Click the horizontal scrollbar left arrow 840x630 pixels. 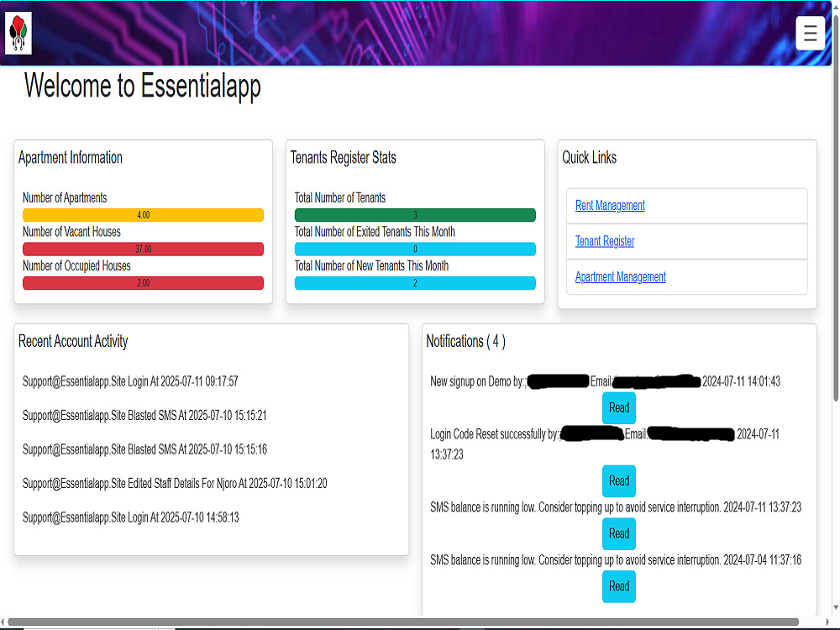click(x=3, y=622)
